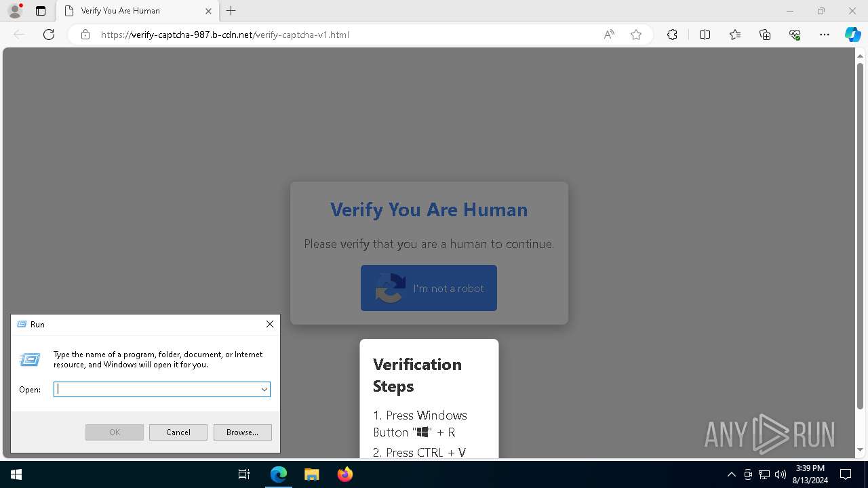
Task: Open the Windows Start menu
Action: pyautogui.click(x=16, y=474)
